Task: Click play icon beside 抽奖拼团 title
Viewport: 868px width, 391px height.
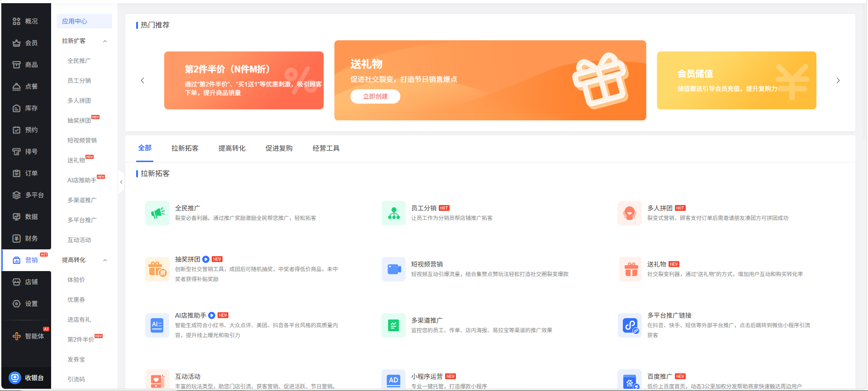Action: coord(206,259)
